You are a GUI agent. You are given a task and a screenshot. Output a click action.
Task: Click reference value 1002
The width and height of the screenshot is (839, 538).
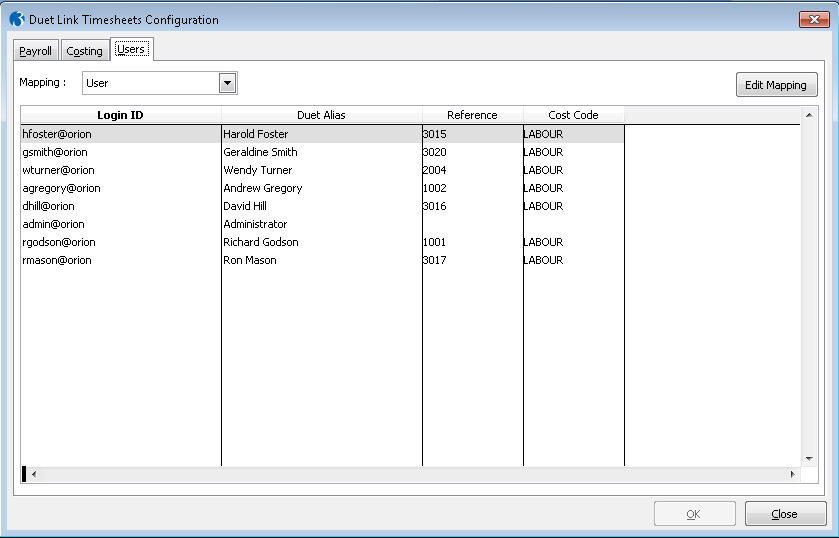pos(434,188)
